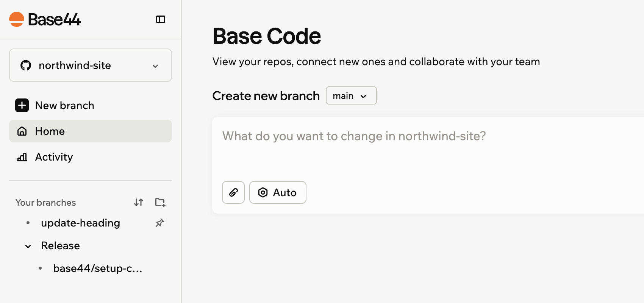Viewport: 644px width, 303px height.
Task: Click the change prompt text field
Action: [x=428, y=148]
